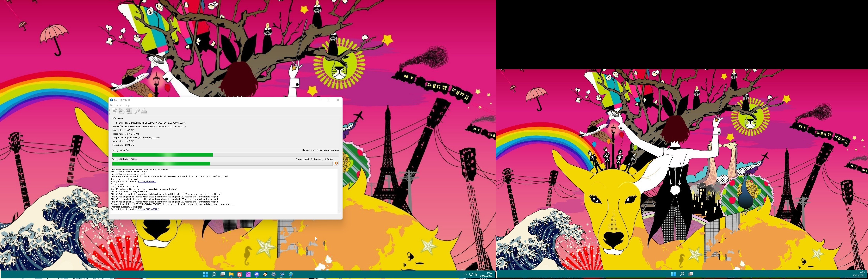Click the Eject disc toolbar icon
The height and width of the screenshot is (279, 868).
[144, 111]
